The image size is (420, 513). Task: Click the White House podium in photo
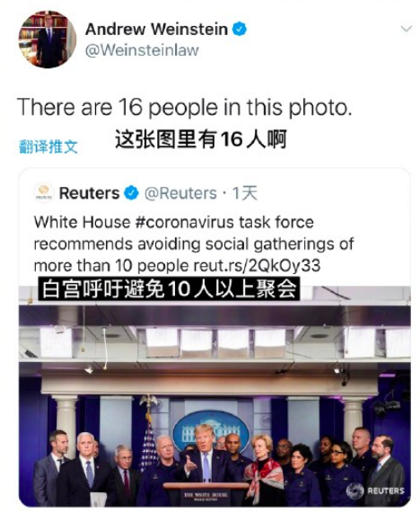pyautogui.click(x=206, y=492)
